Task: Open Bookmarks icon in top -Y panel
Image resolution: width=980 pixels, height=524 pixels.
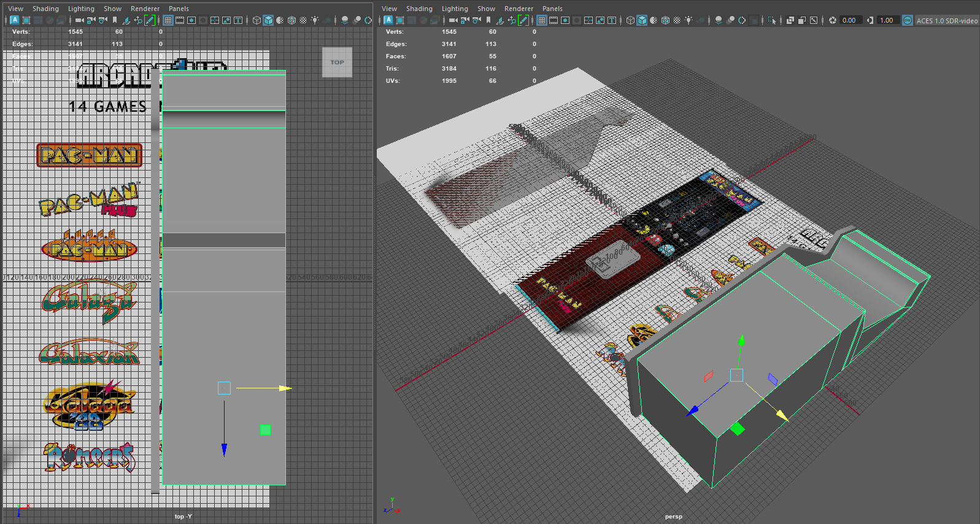Action: coord(115,20)
